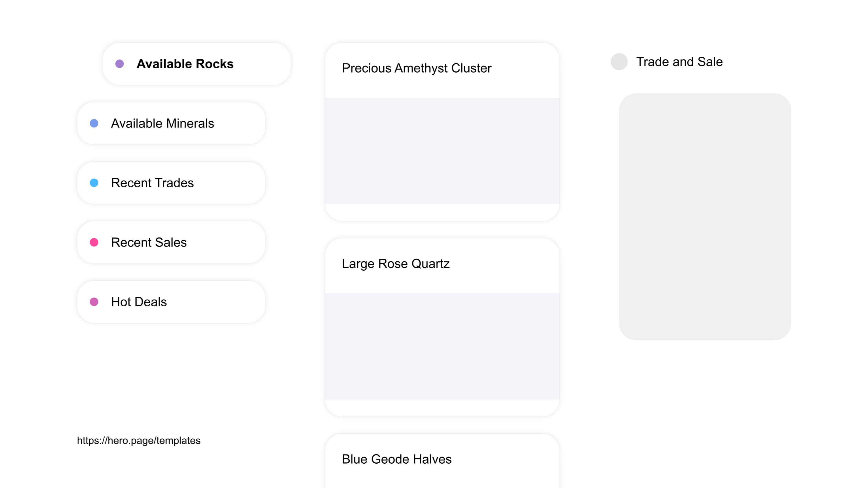Open the Trade and Sale section

679,61
